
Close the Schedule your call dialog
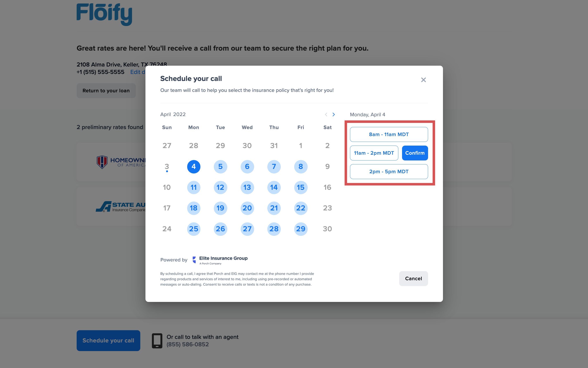tap(423, 80)
